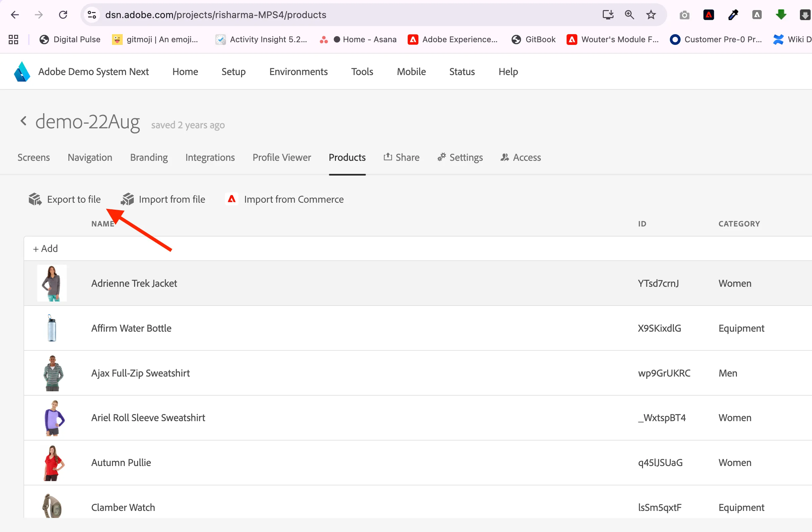Click the camera extension icon

pyautogui.click(x=684, y=15)
